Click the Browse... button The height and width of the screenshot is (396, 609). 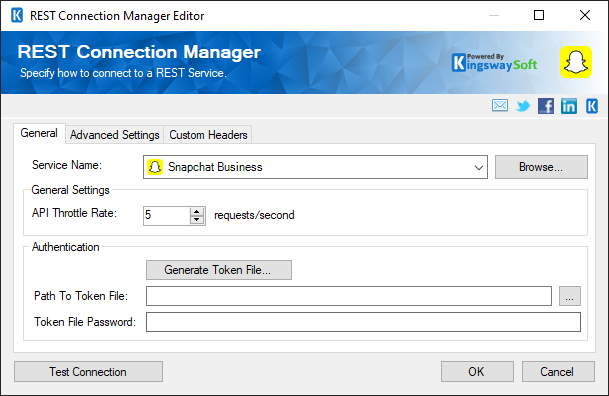click(x=541, y=167)
